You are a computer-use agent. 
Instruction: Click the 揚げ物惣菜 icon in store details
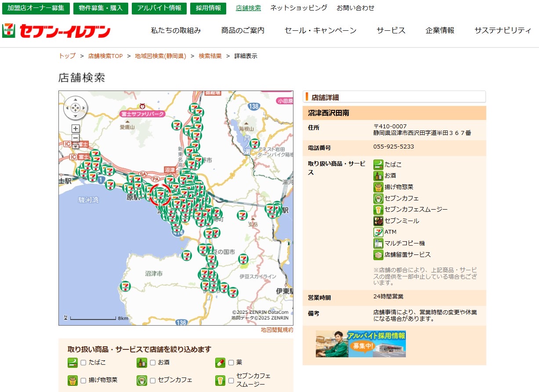[378, 187]
